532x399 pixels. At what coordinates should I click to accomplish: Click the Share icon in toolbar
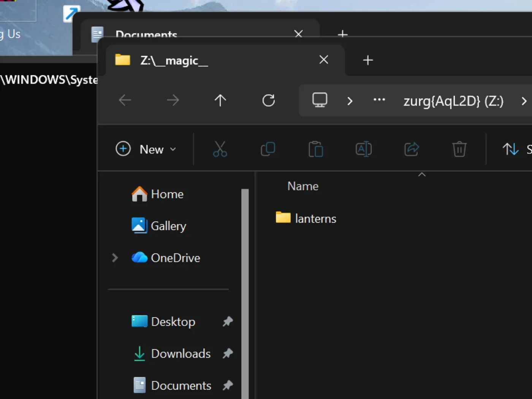coord(412,149)
